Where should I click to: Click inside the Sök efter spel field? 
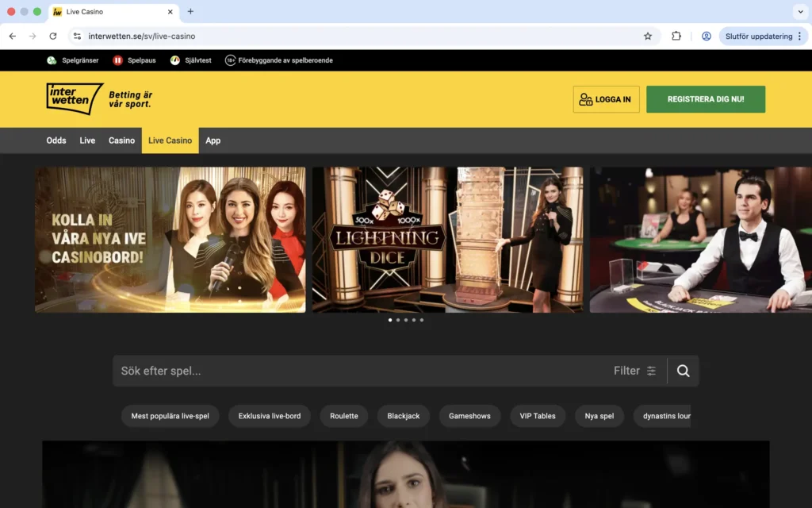coord(238,371)
